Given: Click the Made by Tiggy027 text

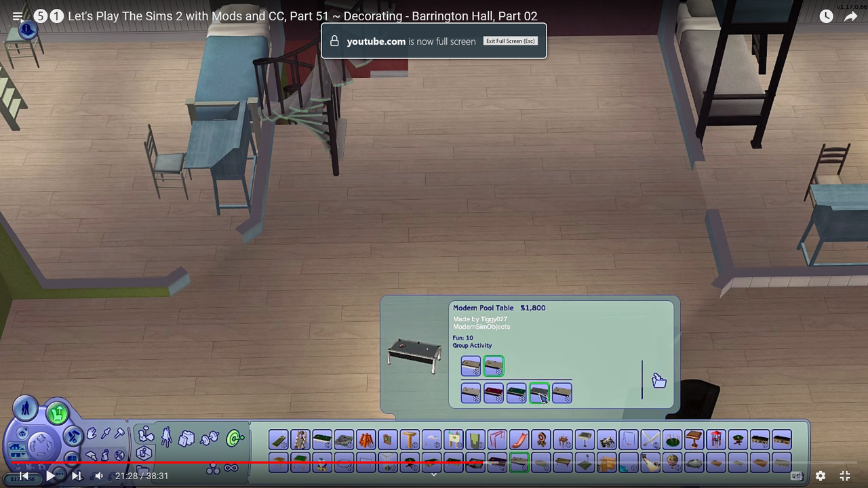Looking at the screenshot, I should coord(480,319).
